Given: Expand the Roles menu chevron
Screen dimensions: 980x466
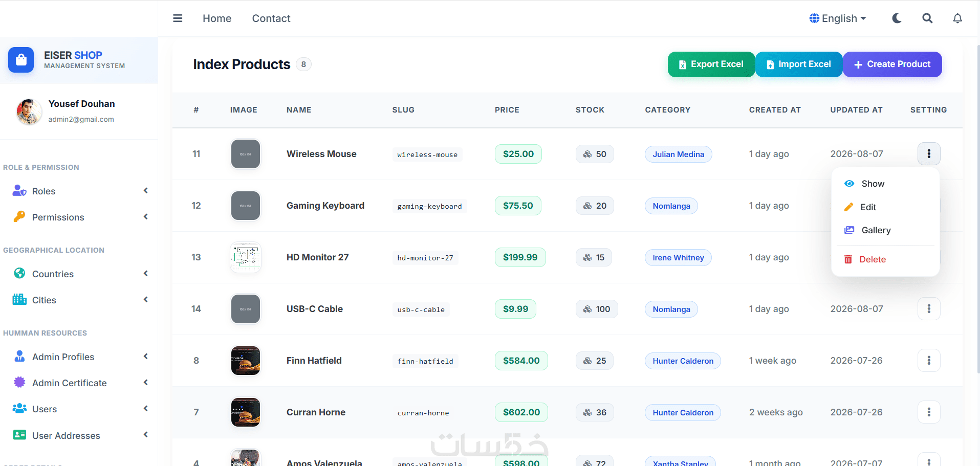Looking at the screenshot, I should click(146, 191).
